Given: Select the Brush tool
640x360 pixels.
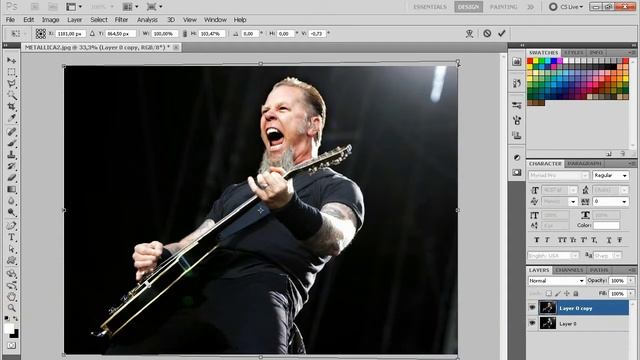Looking at the screenshot, I should tap(11, 143).
